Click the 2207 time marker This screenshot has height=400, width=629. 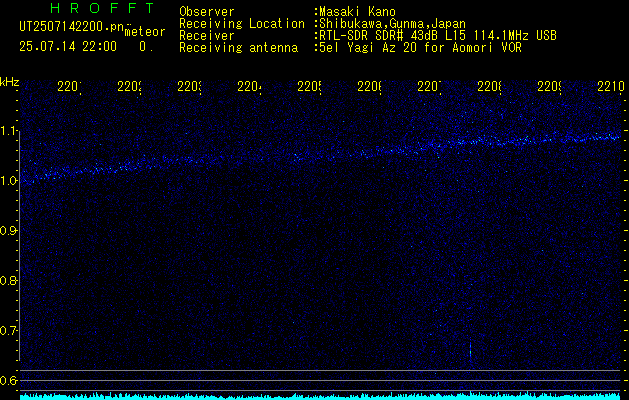(430, 86)
